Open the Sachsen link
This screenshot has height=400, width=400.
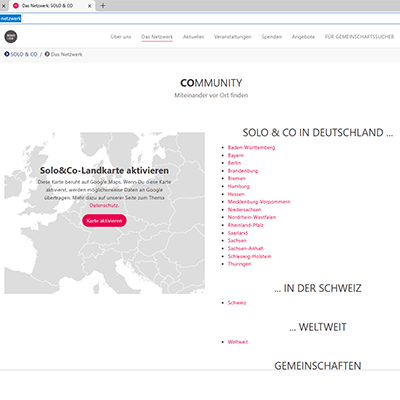(x=237, y=241)
